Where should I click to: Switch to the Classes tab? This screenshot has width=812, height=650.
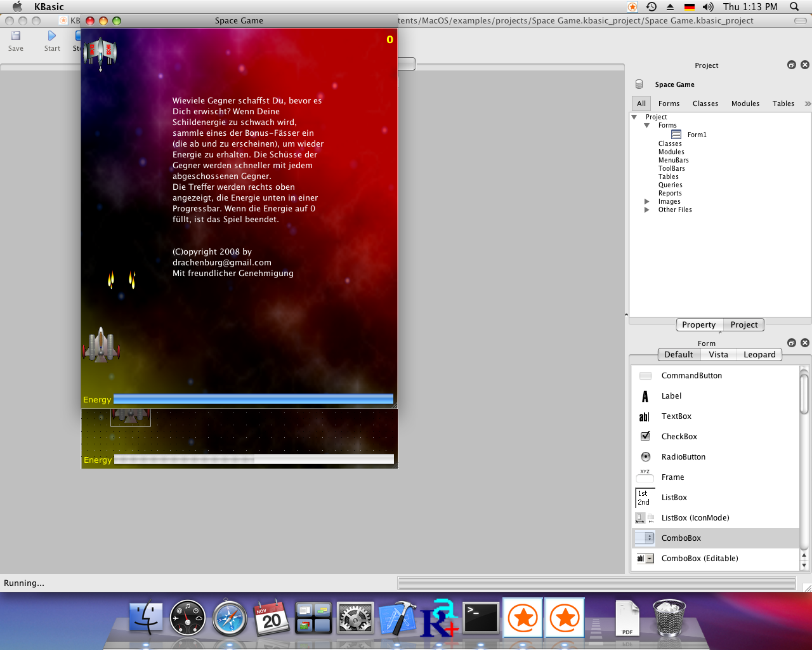pyautogui.click(x=705, y=103)
